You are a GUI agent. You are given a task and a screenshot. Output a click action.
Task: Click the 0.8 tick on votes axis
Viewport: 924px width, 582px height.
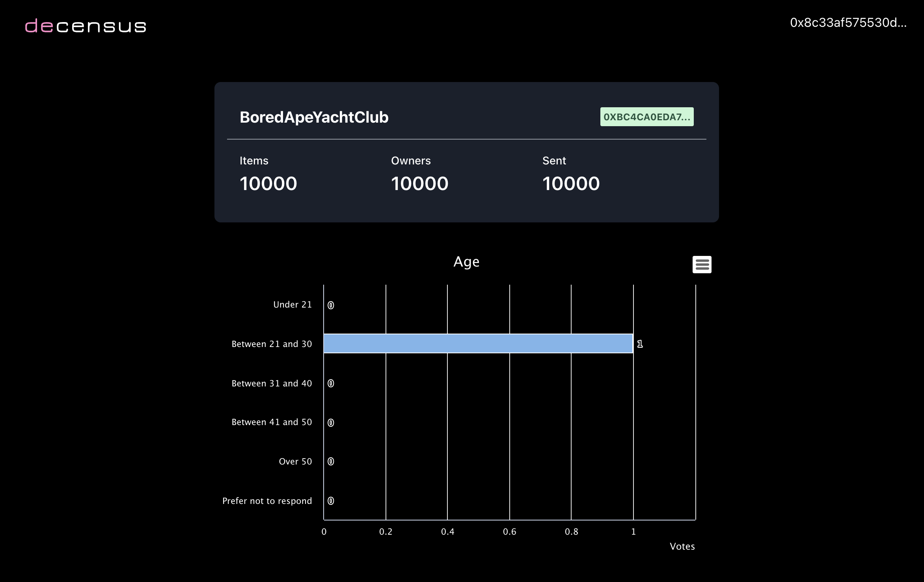coord(571,532)
